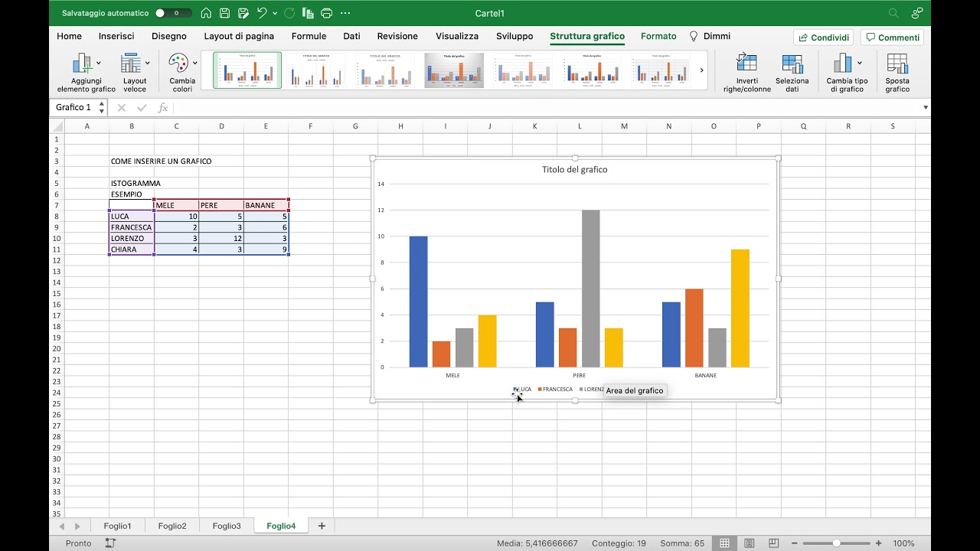
Task: Select the first chart style thumbnail
Action: (247, 70)
